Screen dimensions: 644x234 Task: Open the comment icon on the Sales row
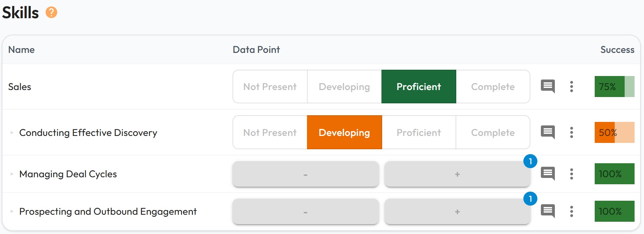click(548, 87)
